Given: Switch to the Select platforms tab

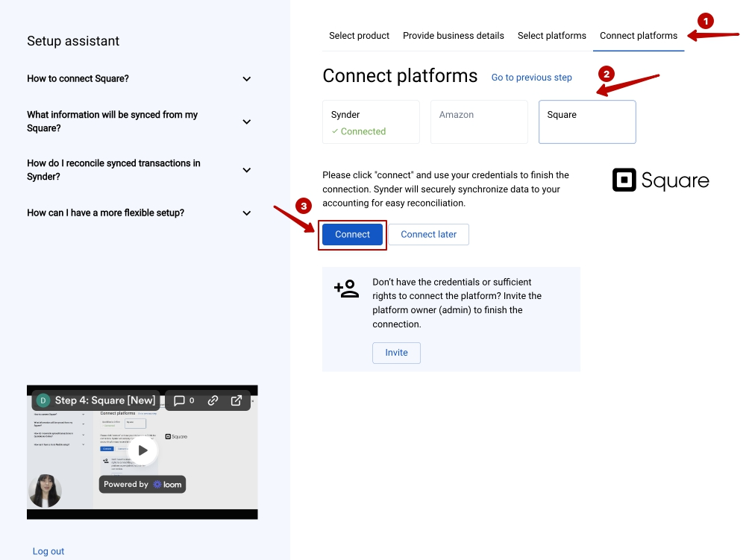Looking at the screenshot, I should click(552, 36).
